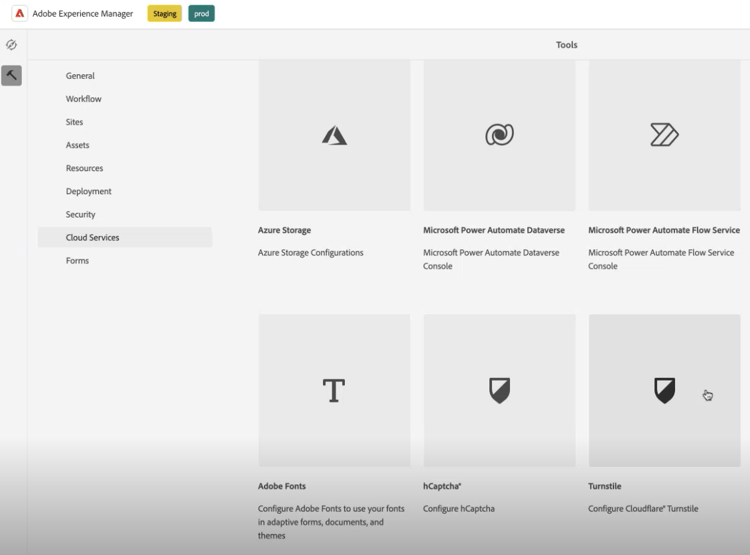
Task: Open the Azure Storage title link
Action: [x=284, y=230]
